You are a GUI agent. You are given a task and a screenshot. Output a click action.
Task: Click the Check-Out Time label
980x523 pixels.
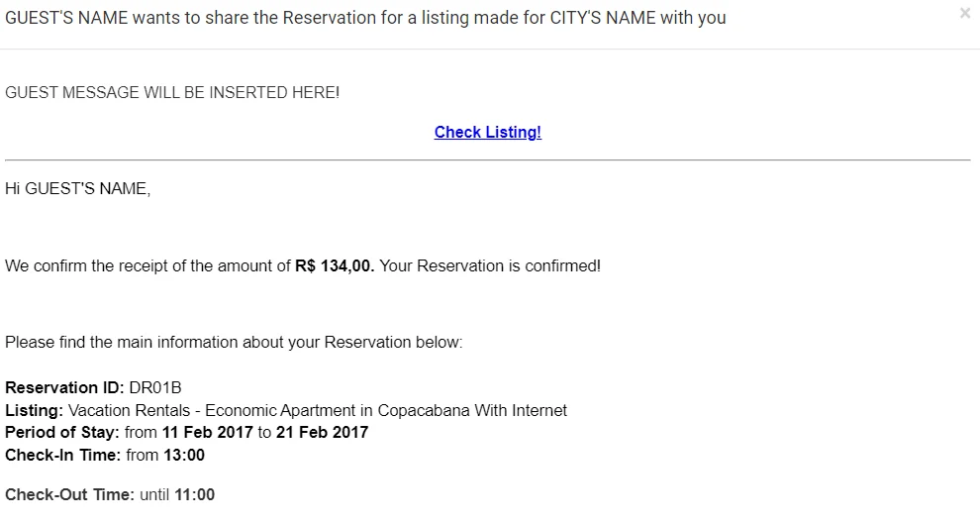(70, 495)
